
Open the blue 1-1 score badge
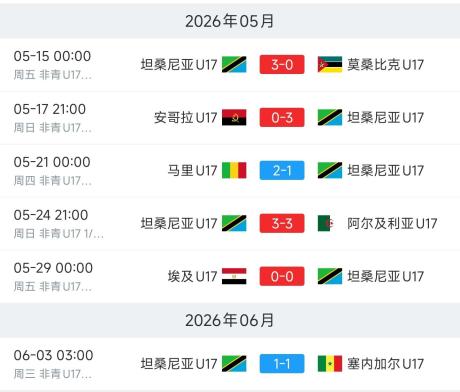[x=282, y=363]
